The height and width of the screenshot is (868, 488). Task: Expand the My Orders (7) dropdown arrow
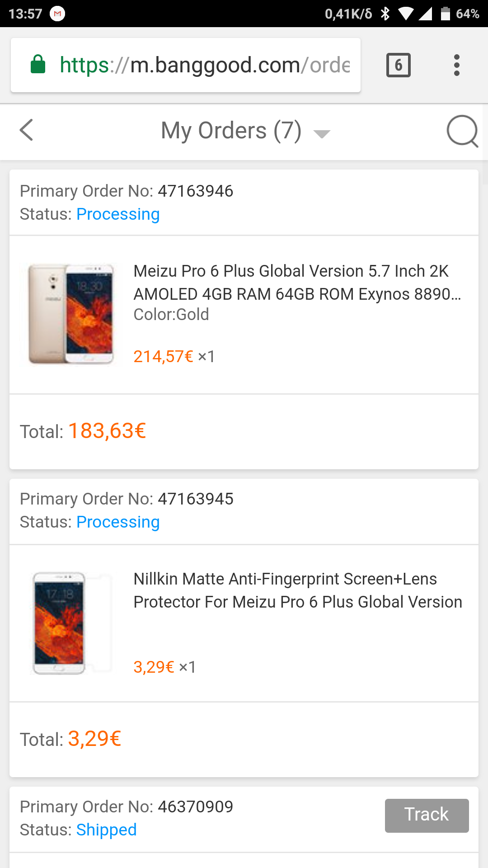[x=322, y=133]
